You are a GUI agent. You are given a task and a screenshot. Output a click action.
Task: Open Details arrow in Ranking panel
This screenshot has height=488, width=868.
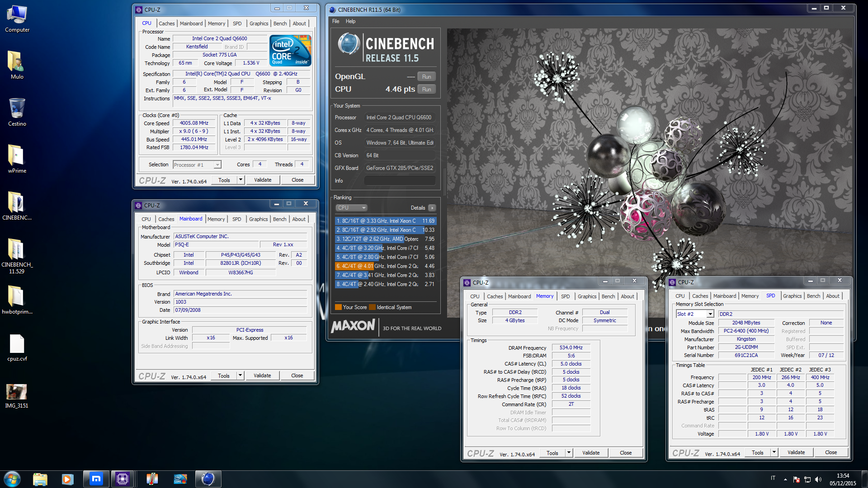pos(432,208)
